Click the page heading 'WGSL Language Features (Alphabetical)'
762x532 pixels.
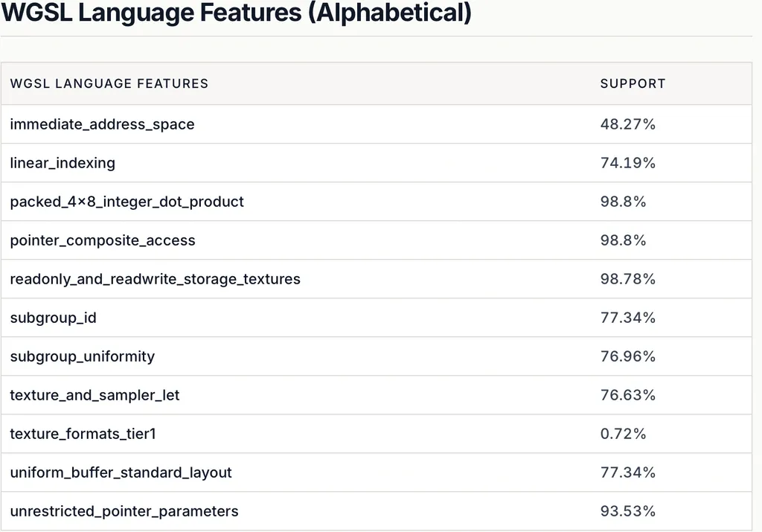click(x=236, y=13)
